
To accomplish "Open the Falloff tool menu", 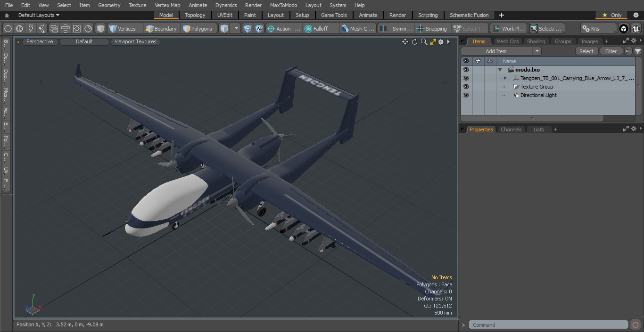I will pos(321,29).
